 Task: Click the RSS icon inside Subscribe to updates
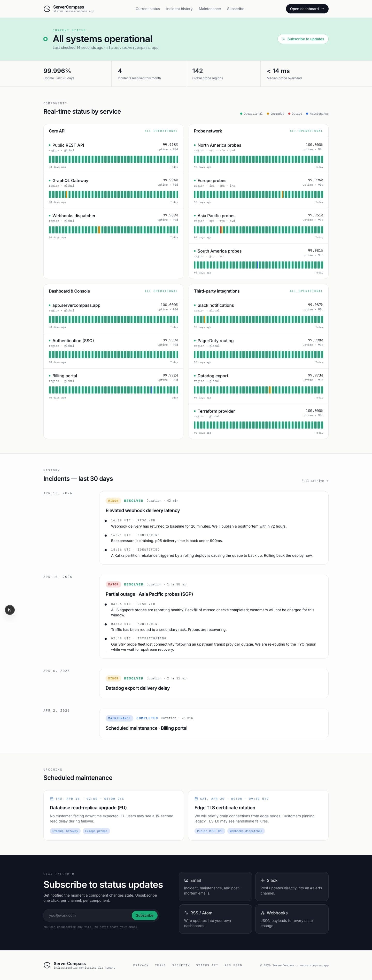point(283,39)
